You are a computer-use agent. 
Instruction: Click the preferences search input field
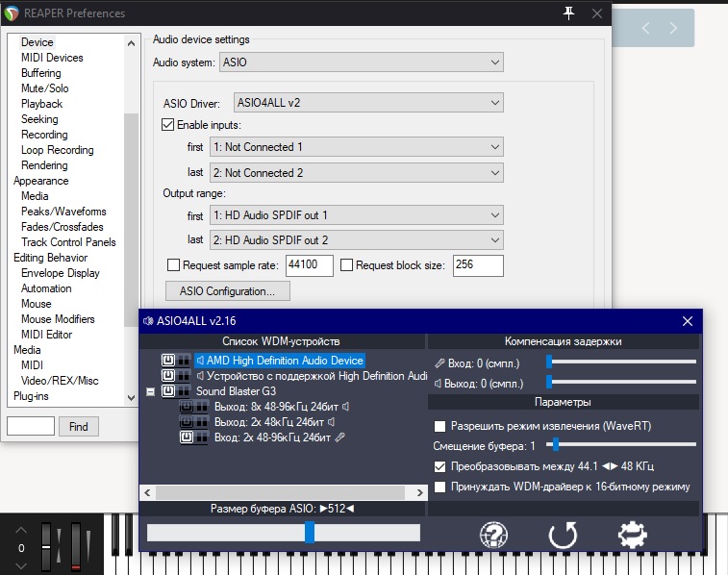click(31, 426)
